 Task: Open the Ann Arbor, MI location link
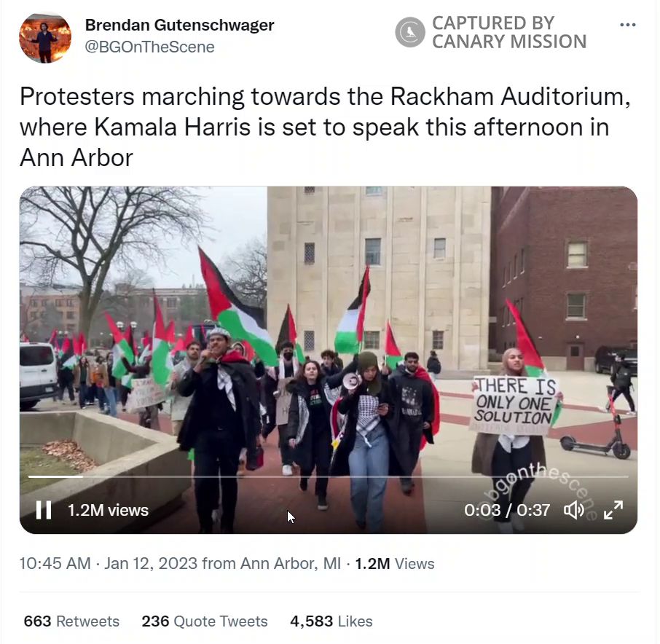pyautogui.click(x=291, y=563)
